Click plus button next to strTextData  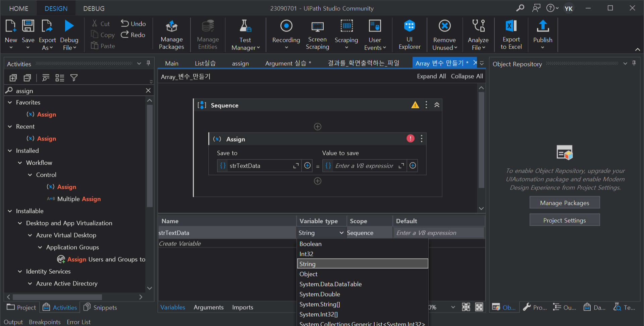click(x=307, y=165)
